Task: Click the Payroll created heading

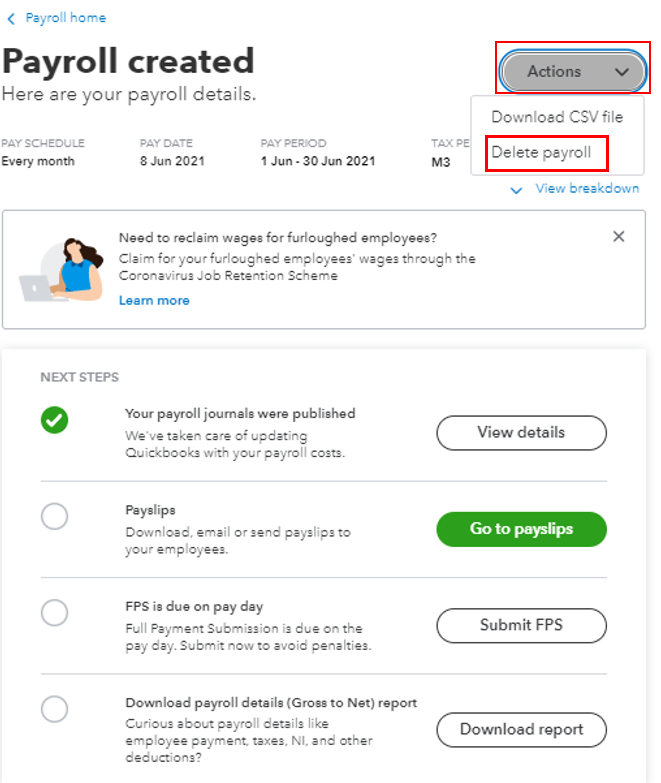Action: pos(128,62)
